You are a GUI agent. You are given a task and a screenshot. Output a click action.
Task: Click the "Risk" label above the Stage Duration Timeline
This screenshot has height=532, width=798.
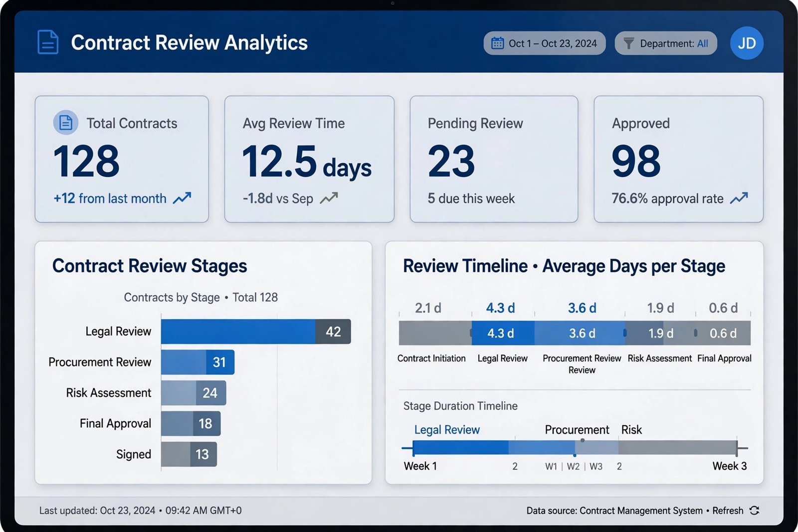[x=631, y=430]
